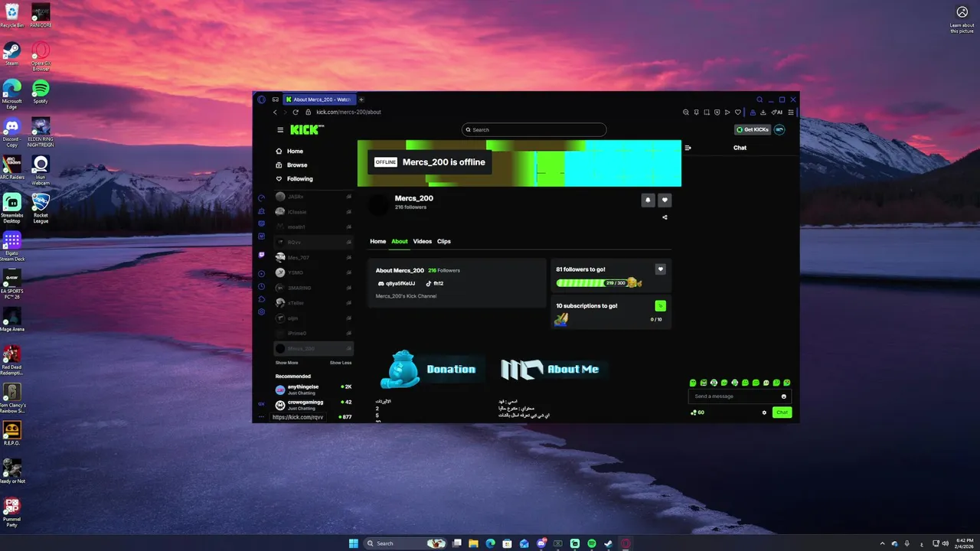Open the Opera snapshot tool
This screenshot has width=980, height=551.
[x=707, y=112]
